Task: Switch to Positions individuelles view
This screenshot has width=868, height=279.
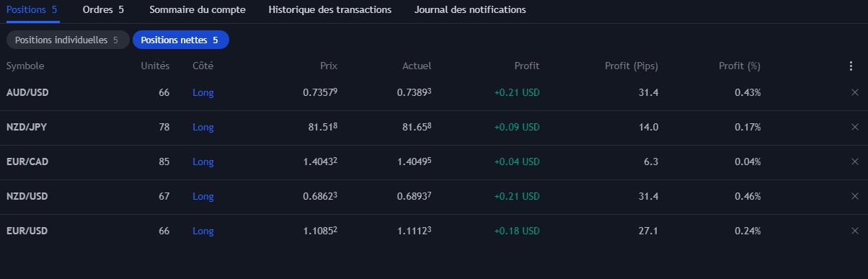Action: point(68,40)
